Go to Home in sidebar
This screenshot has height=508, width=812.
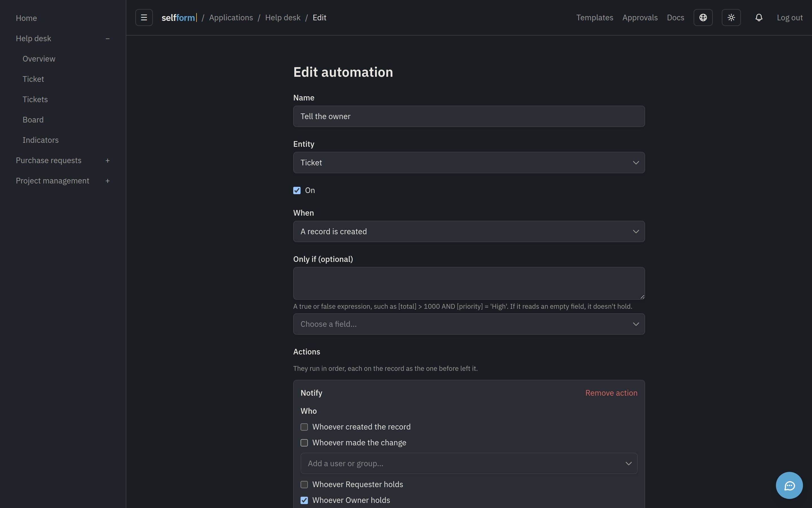26,18
